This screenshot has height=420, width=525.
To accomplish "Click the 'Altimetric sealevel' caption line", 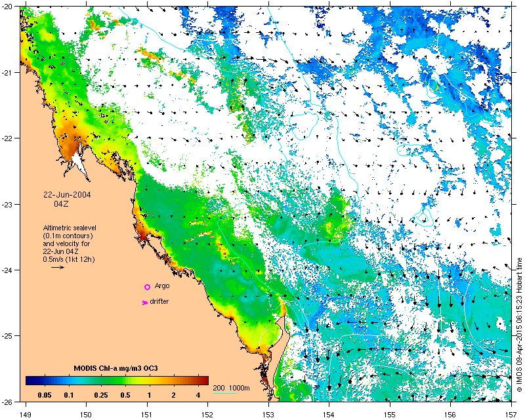I will tap(70, 228).
